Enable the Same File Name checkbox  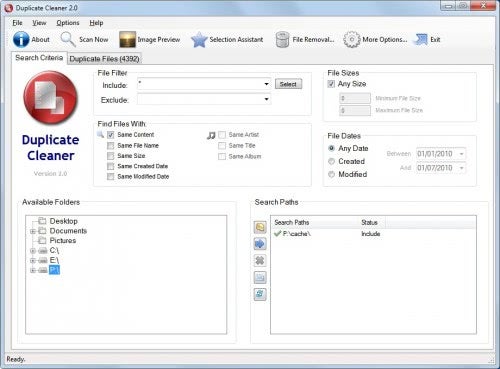pyautogui.click(x=110, y=146)
